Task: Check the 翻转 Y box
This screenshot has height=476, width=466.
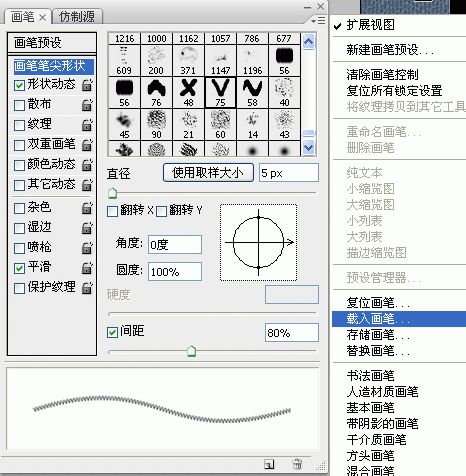Action: [x=161, y=211]
